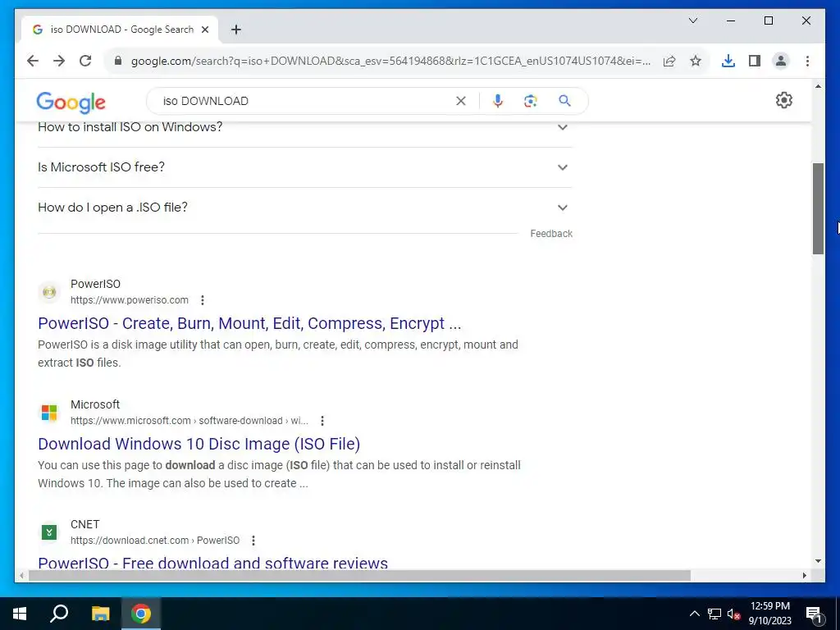This screenshot has width=840, height=630.
Task: Open "PowerISO - Create, Burn, Mount, Edit" link
Action: pos(249,323)
